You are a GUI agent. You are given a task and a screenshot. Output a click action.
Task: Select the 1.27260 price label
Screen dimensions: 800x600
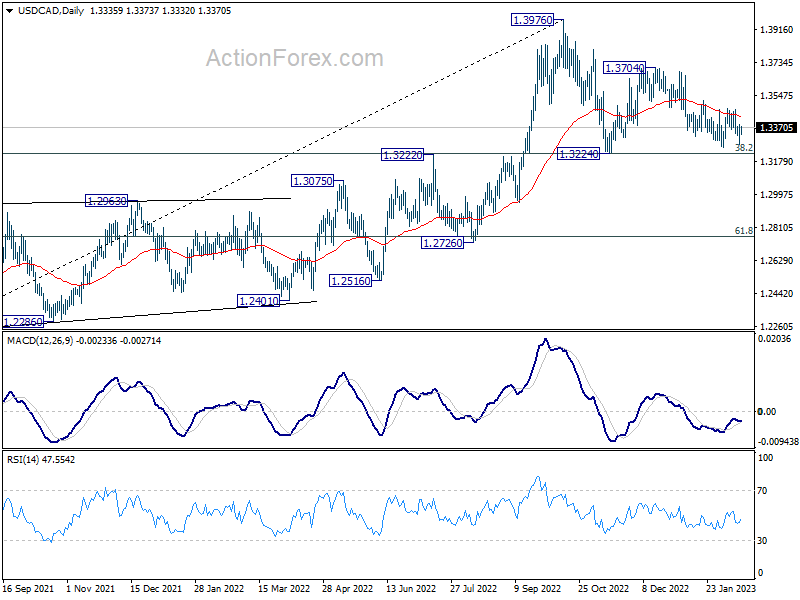tap(442, 243)
